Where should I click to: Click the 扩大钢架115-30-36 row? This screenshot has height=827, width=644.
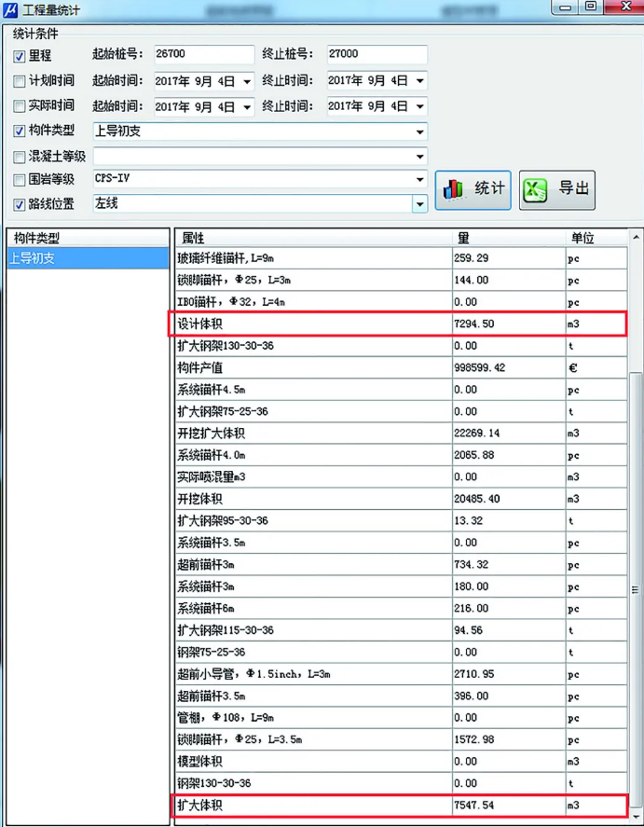tap(402, 630)
